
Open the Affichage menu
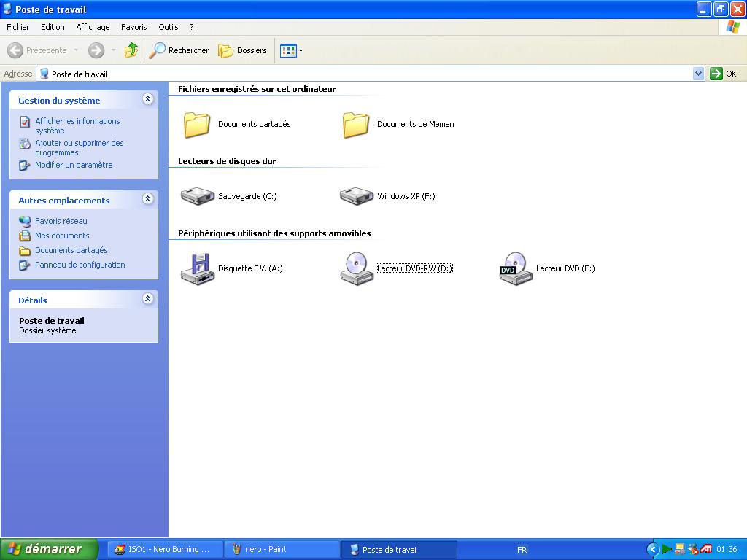pos(93,27)
